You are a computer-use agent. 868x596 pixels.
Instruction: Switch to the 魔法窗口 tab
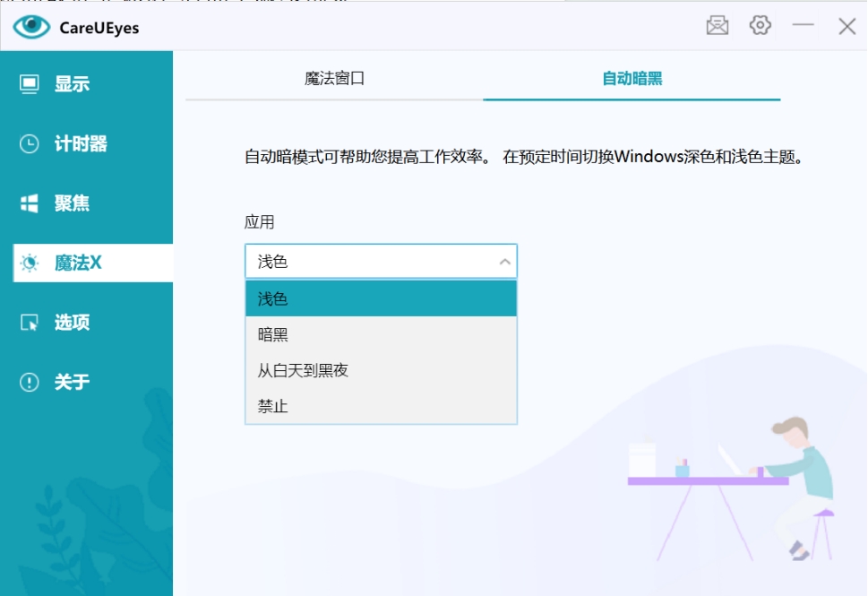point(333,79)
